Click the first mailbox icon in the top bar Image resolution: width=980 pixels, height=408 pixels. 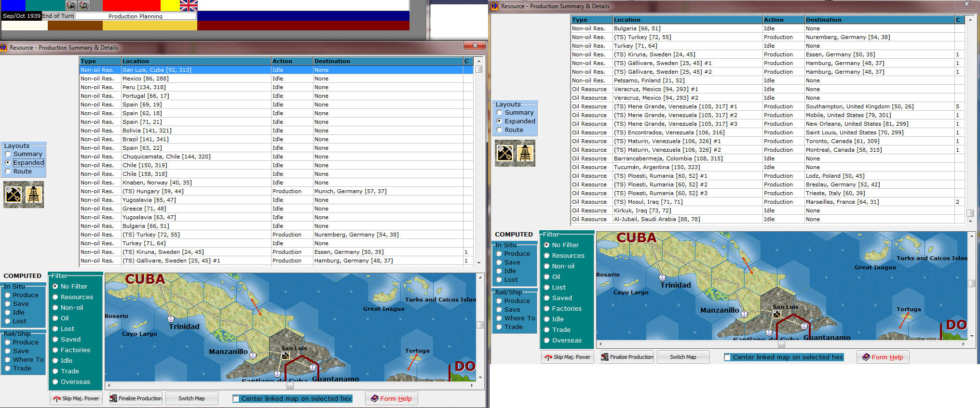(71, 5)
